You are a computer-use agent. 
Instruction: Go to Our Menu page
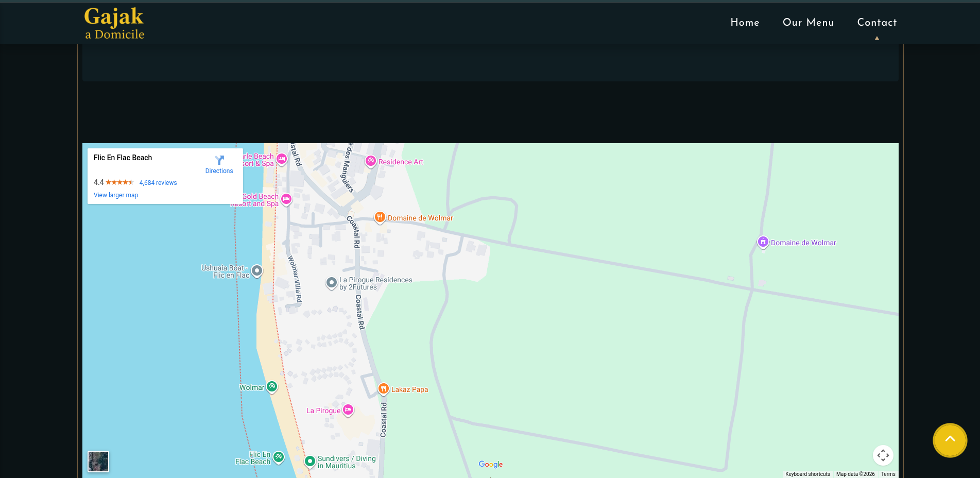tap(808, 22)
